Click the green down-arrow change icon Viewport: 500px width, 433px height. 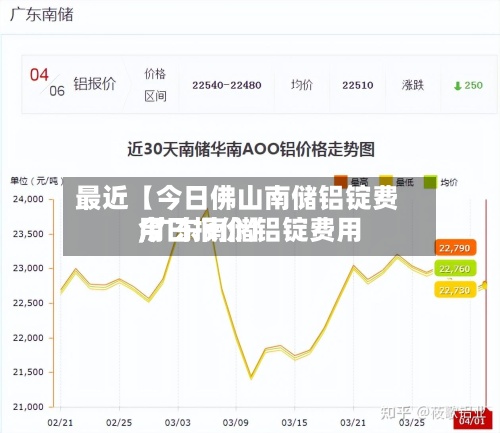coord(458,86)
